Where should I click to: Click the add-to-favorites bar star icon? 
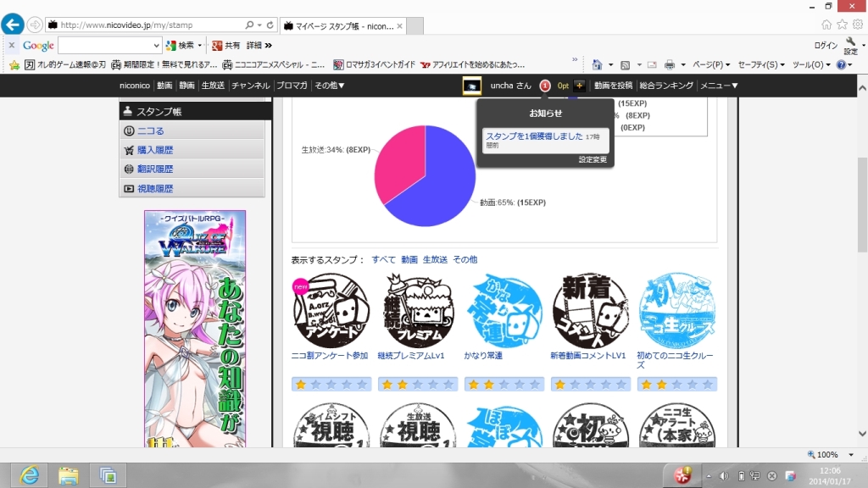click(14, 64)
